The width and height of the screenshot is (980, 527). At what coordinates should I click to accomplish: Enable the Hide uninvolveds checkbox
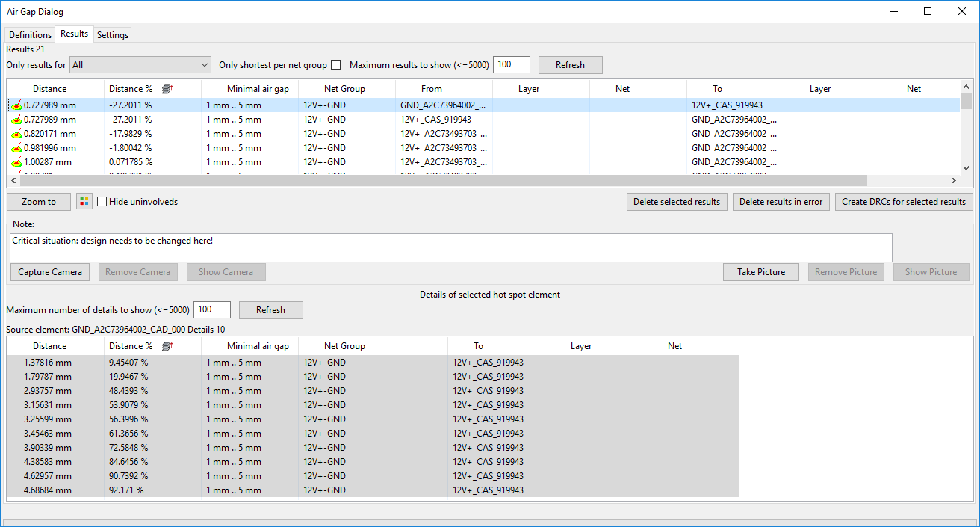(x=102, y=202)
